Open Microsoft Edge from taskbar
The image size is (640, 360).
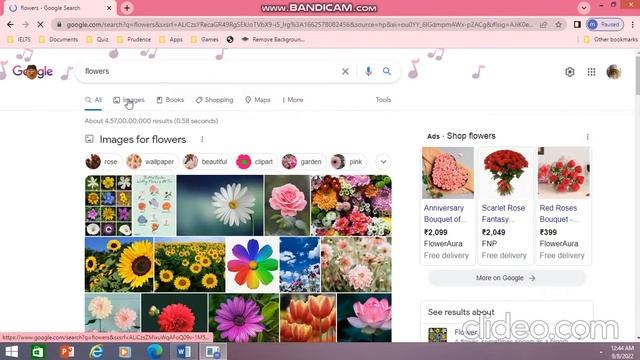[154, 351]
